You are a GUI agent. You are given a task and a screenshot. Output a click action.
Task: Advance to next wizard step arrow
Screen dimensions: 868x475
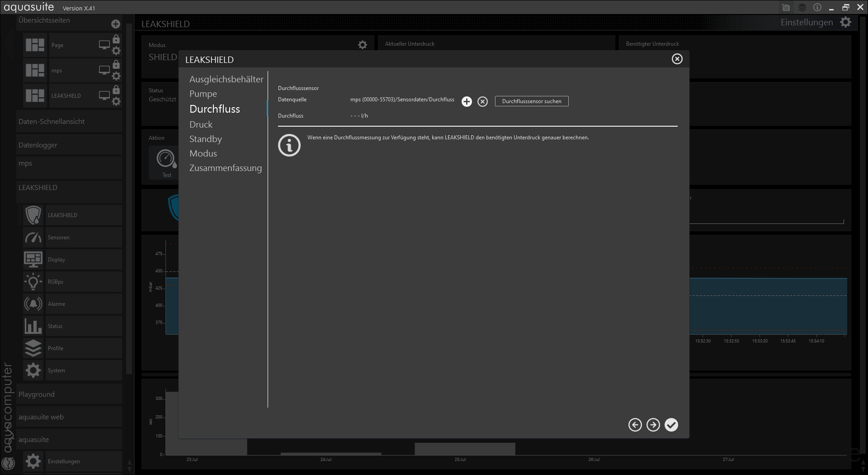tap(653, 425)
